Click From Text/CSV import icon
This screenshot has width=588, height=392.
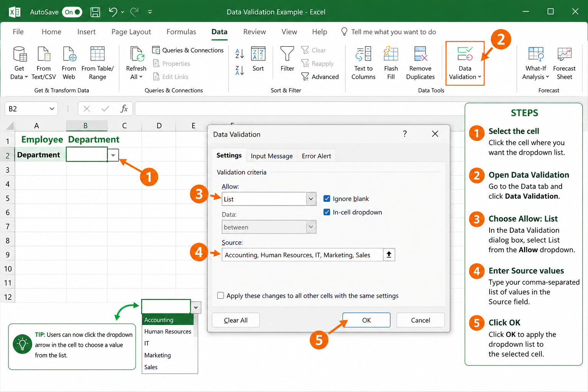point(44,54)
